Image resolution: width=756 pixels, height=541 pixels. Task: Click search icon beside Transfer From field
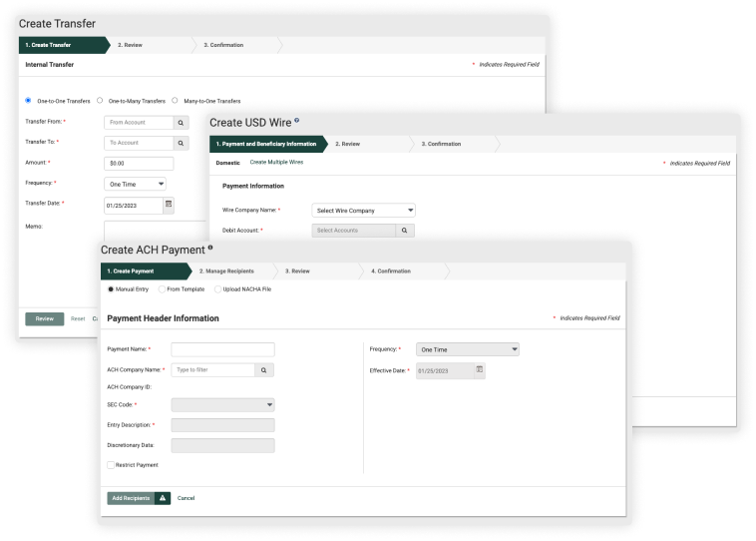[181, 123]
